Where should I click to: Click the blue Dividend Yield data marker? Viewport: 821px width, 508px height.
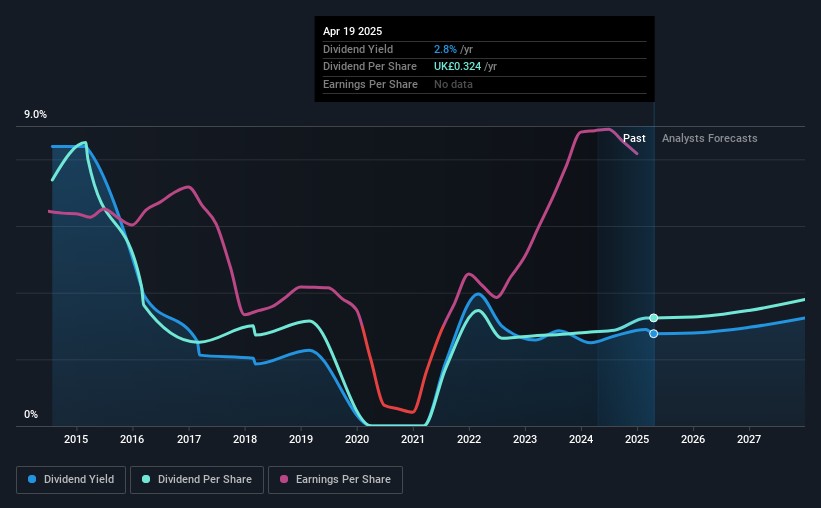(654, 333)
